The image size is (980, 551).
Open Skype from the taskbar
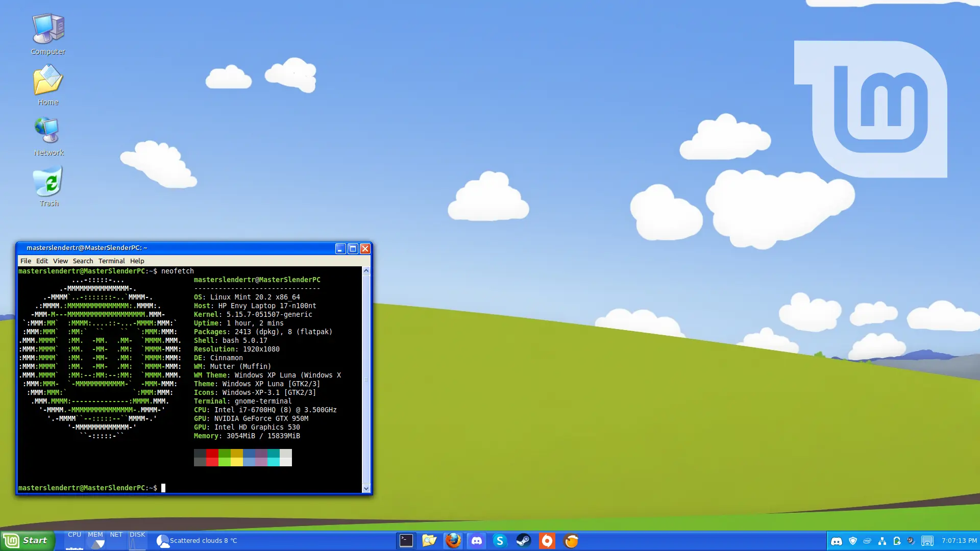click(500, 541)
